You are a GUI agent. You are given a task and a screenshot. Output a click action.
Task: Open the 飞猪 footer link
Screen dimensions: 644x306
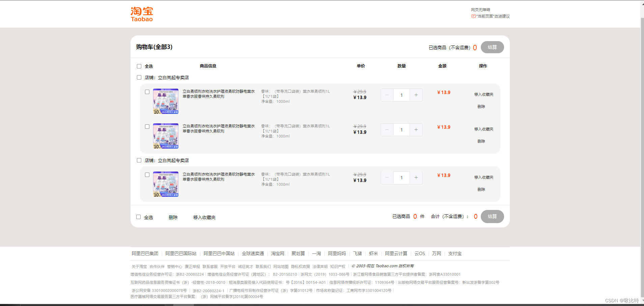coord(357,253)
